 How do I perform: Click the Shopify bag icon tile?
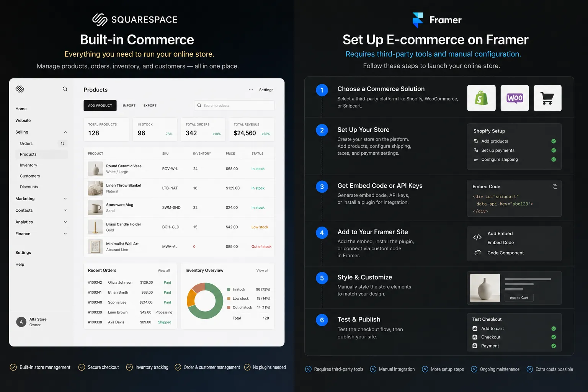(481, 98)
